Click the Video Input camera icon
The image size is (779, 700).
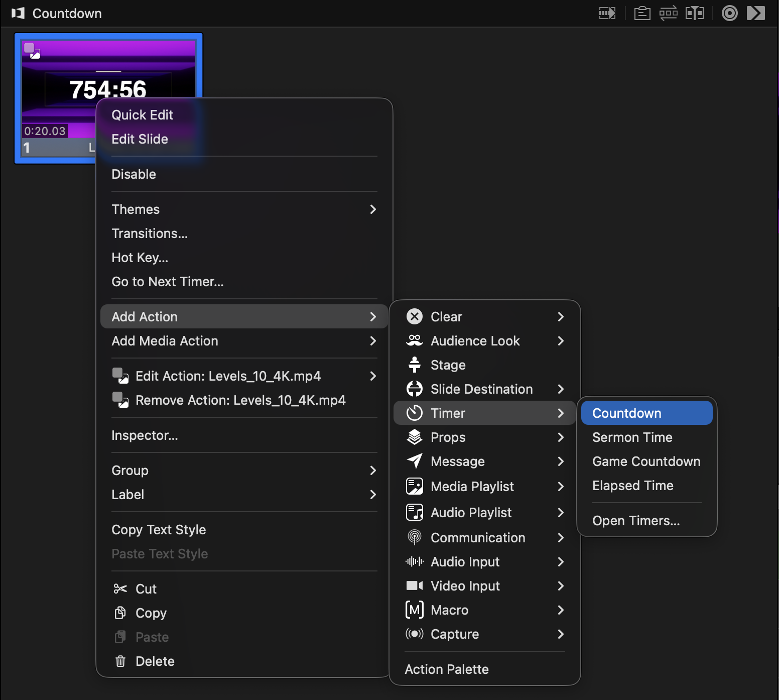(415, 586)
